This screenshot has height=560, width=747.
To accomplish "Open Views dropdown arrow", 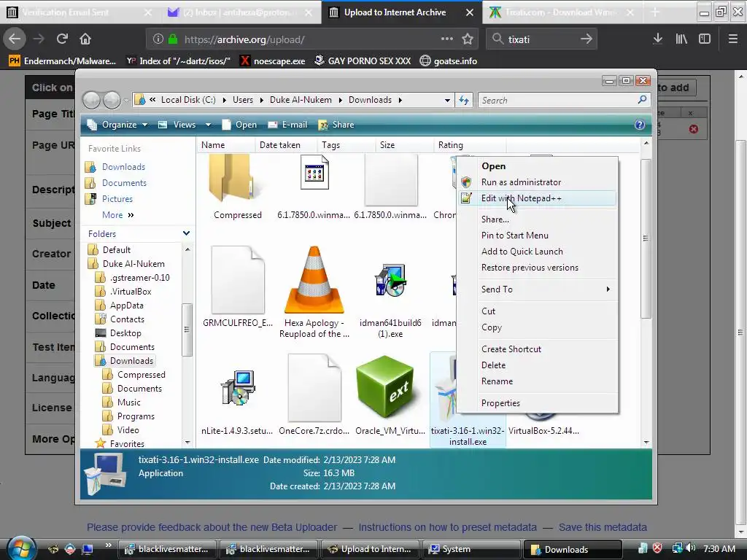I will [208, 125].
